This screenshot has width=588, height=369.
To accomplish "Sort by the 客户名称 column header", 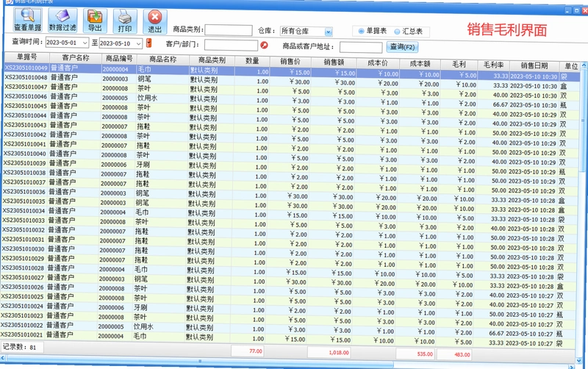I will click(x=76, y=58).
